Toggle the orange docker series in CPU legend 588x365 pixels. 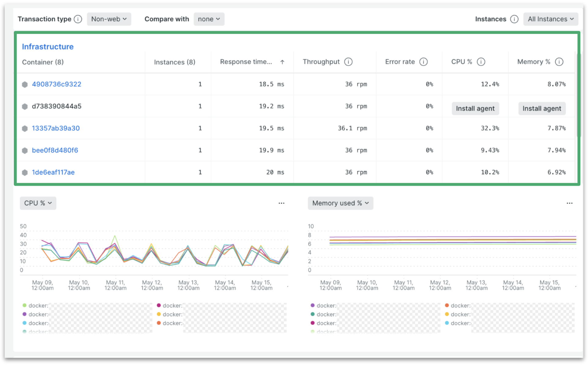[x=159, y=323]
